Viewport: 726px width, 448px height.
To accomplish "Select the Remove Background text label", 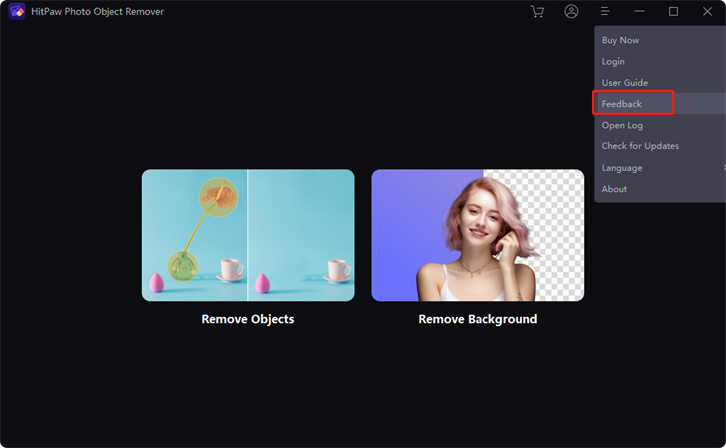I will [x=477, y=319].
